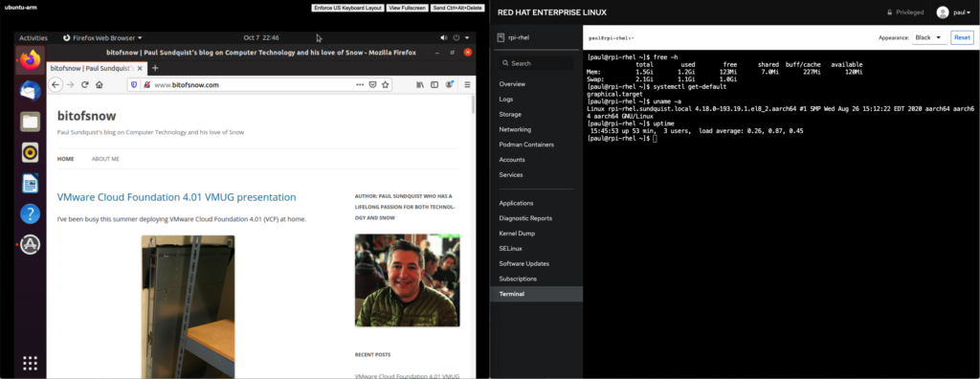Image resolution: width=980 pixels, height=379 pixels.
Task: Open the VMware Cloud Foundation 4.01 post link
Action: pyautogui.click(x=176, y=197)
